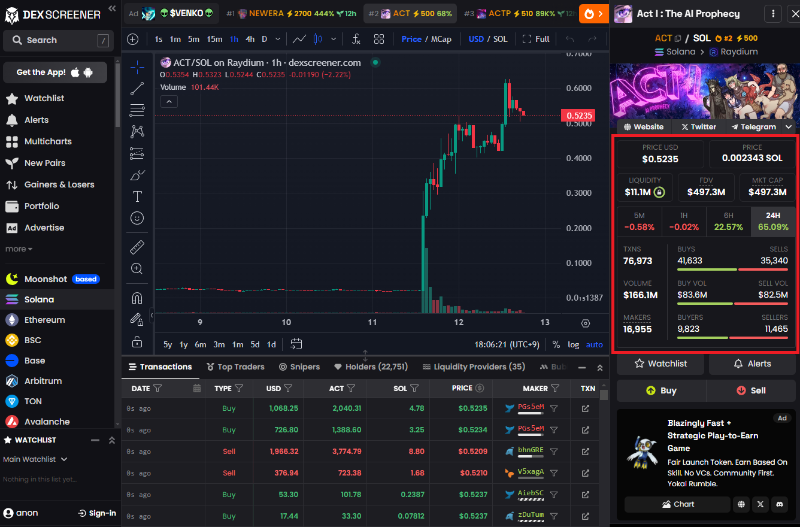Open the Top Traders tab

click(x=235, y=367)
